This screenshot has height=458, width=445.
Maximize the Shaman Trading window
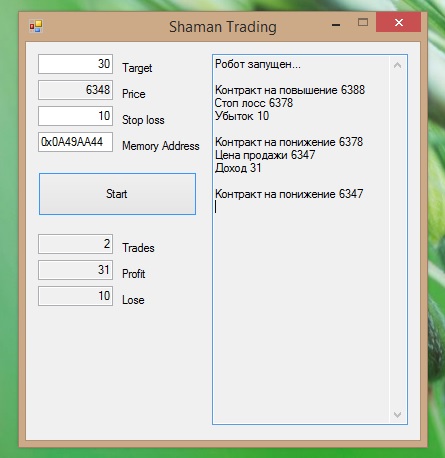coord(363,23)
